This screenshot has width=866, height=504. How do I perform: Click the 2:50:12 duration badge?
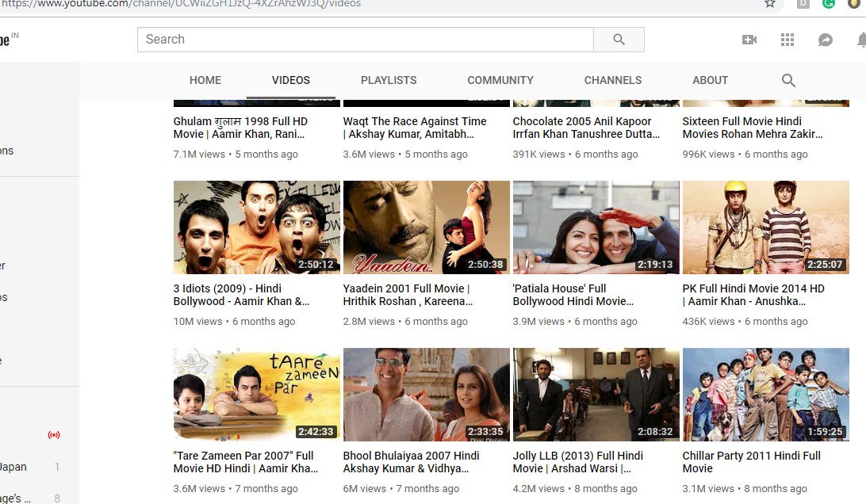[316, 265]
